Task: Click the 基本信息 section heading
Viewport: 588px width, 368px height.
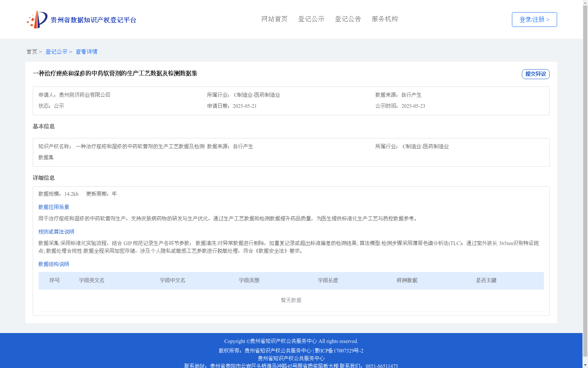Action: [x=44, y=127]
